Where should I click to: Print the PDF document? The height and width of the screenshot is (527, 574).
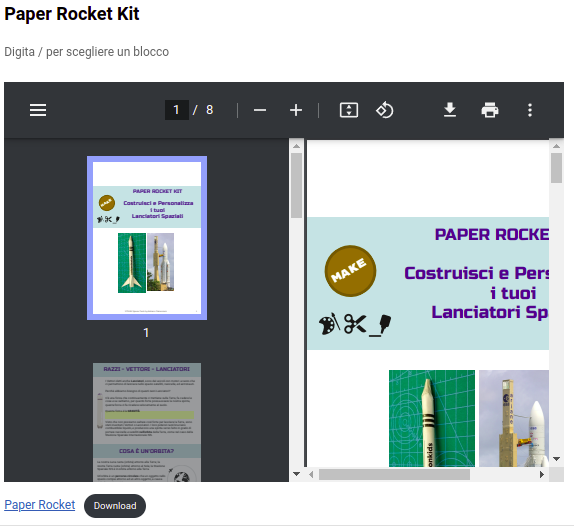[490, 110]
